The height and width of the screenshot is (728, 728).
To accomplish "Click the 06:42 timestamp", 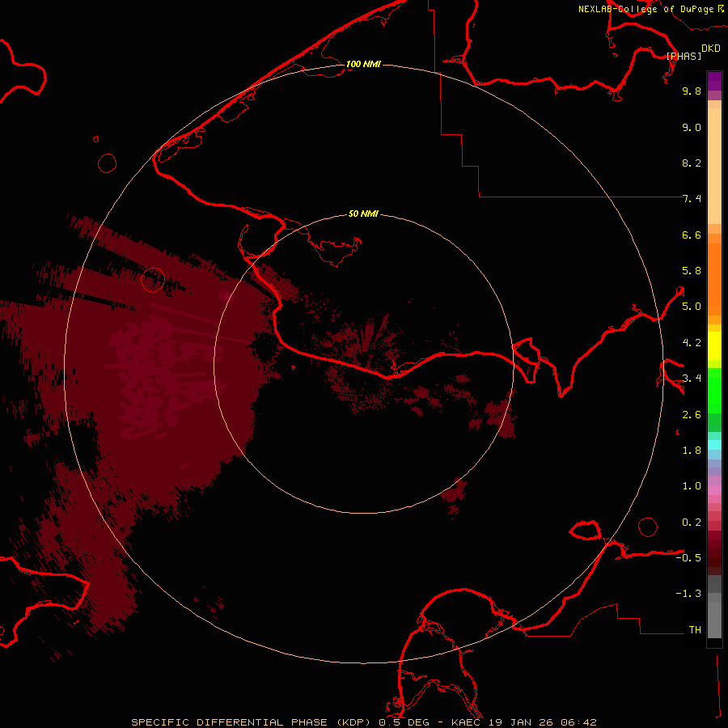I will [x=578, y=722].
